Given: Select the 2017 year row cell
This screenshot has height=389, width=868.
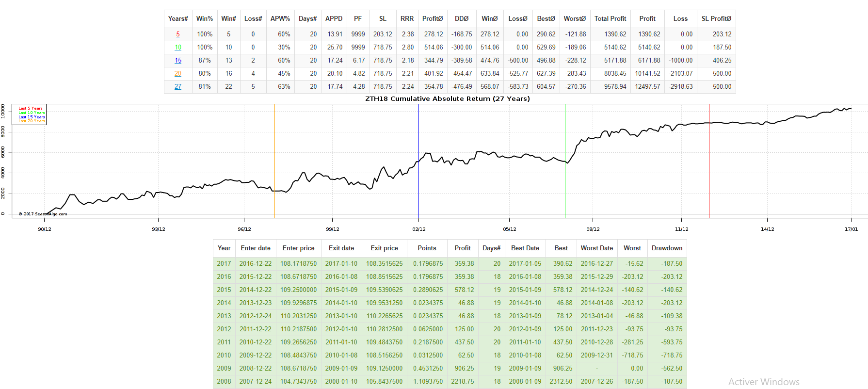Looking at the screenshot, I should click(x=224, y=264).
